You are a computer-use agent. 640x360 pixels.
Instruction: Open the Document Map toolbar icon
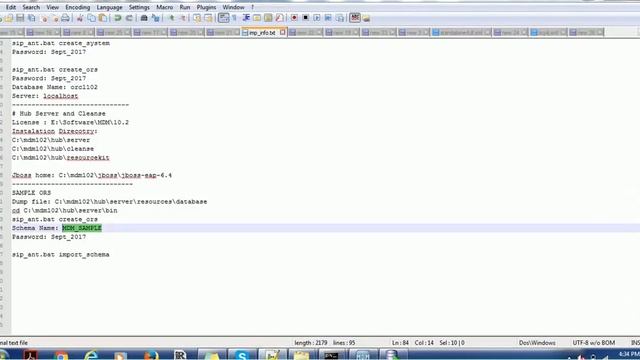pyautogui.click(x=268, y=18)
